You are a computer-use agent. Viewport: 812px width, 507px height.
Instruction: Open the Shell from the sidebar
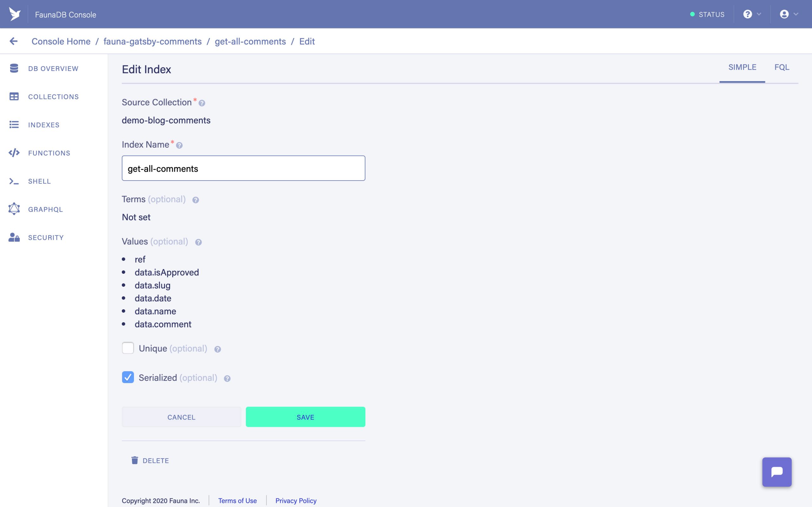[14, 181]
